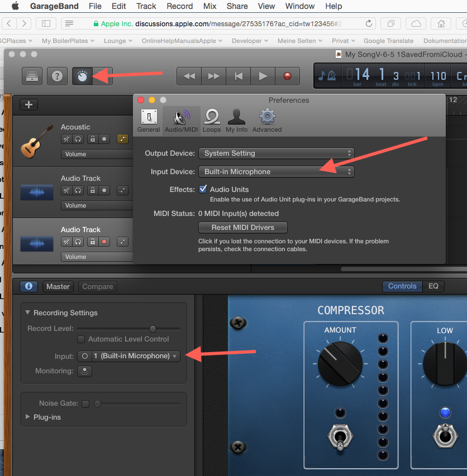
Task: Open the Share menu
Action: pos(237,6)
